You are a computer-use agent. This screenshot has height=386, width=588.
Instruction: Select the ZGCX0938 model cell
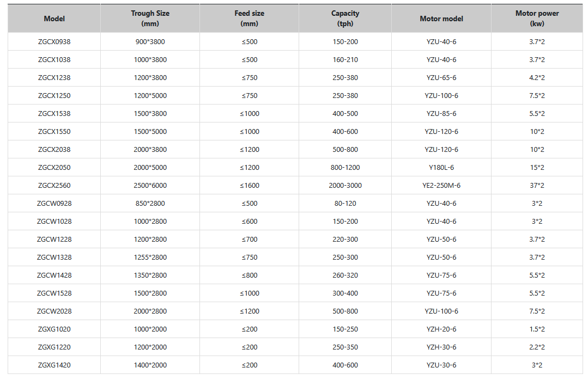[x=54, y=42]
